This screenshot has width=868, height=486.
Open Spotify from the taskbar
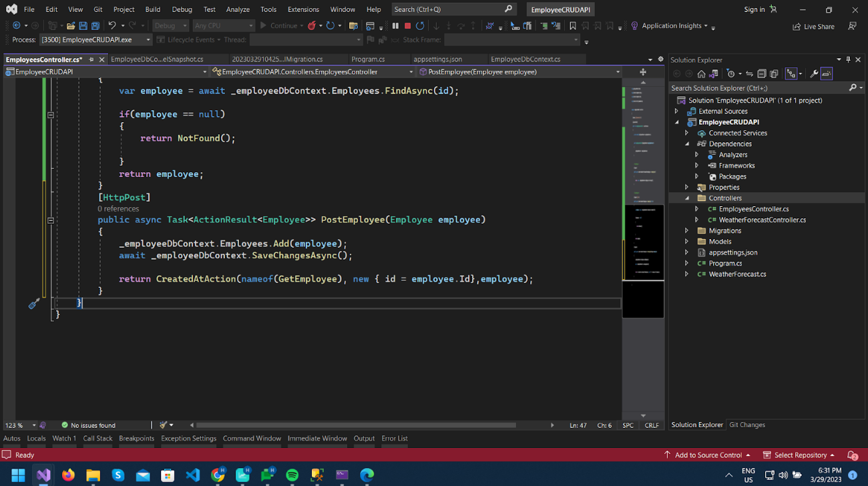tap(292, 475)
